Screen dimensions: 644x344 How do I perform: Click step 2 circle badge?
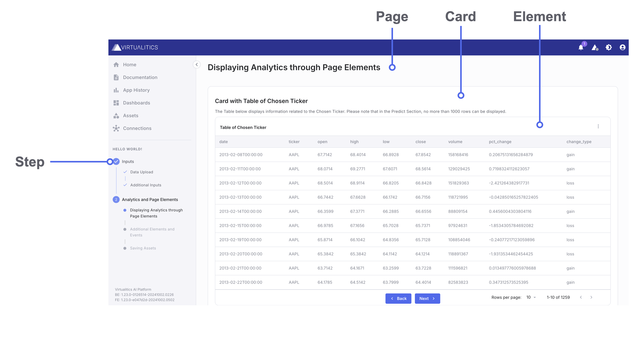click(x=116, y=200)
